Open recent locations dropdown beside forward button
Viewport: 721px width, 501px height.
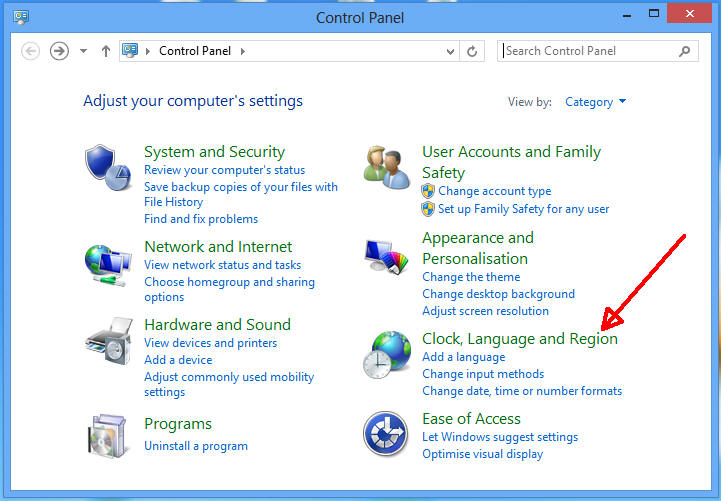[x=84, y=51]
